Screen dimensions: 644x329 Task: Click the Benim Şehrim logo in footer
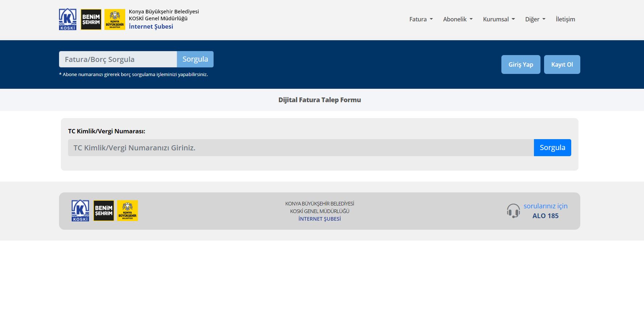pyautogui.click(x=104, y=211)
